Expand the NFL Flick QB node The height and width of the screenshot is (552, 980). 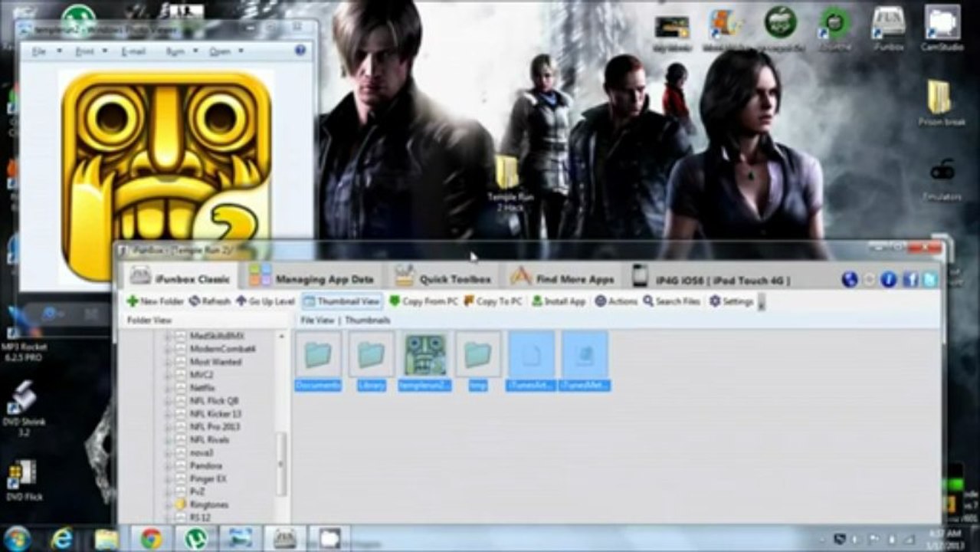click(168, 401)
